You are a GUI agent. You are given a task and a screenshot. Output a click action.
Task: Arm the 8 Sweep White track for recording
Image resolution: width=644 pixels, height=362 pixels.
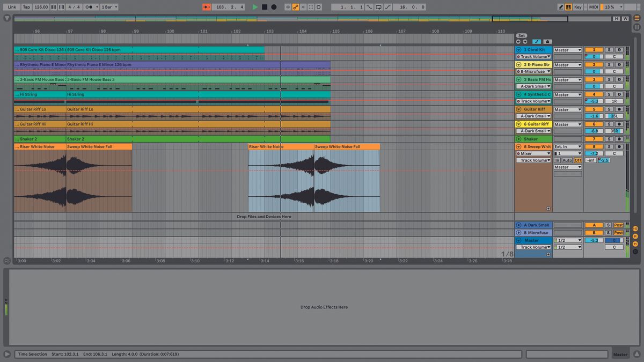(619, 146)
